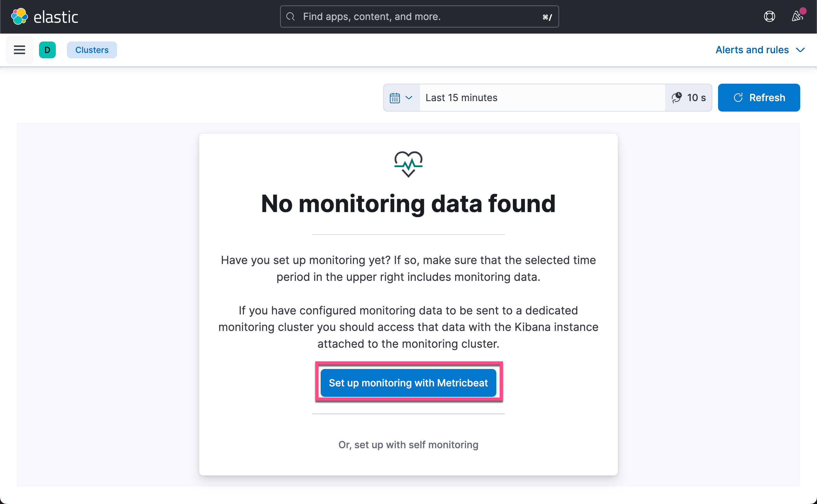
Task: Click Or, set up with self monitoring
Action: 408,445
